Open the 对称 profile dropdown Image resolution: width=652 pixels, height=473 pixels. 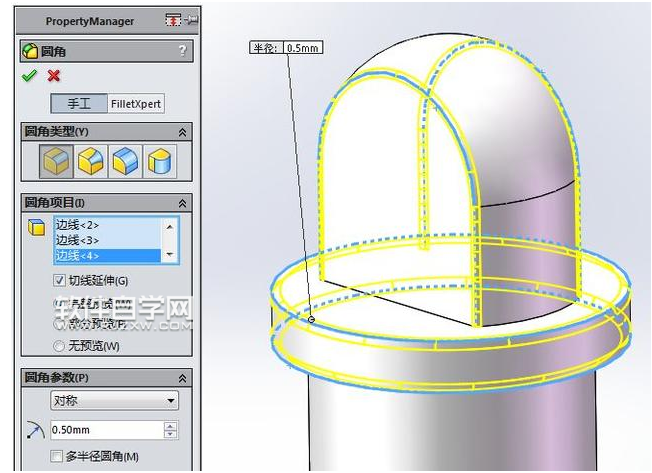click(x=114, y=401)
